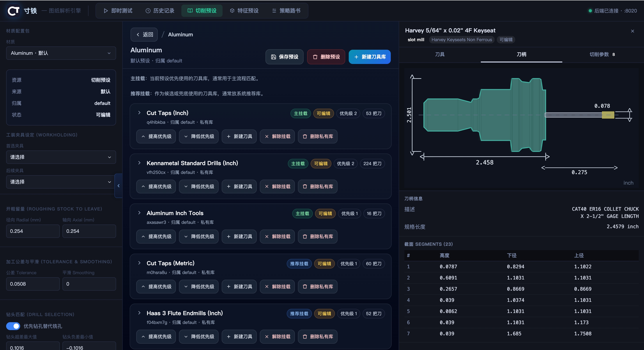Open the 材质 Aluminum dropdown
644x350 pixels.
pos(61,53)
